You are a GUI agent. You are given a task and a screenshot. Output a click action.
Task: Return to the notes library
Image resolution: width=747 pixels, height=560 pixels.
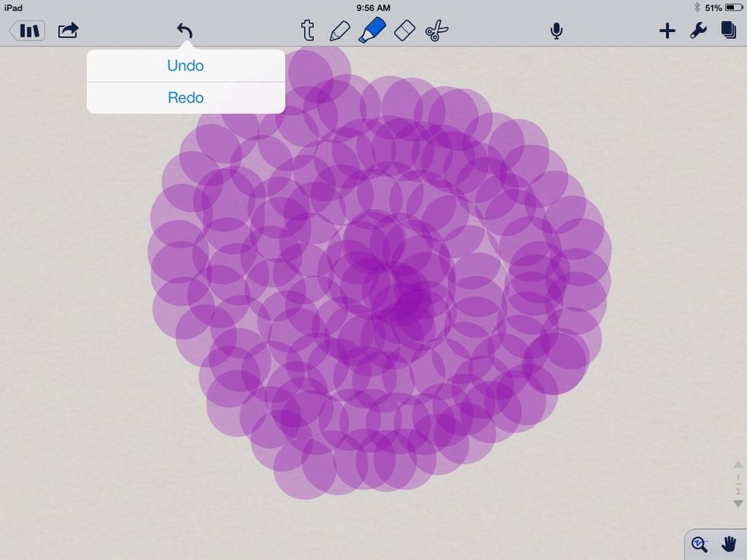(x=27, y=30)
